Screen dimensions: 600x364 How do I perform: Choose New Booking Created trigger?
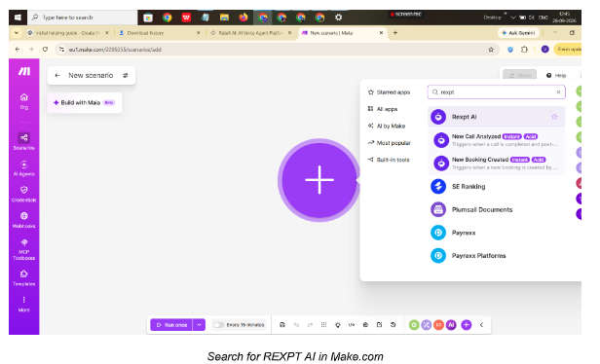496,164
